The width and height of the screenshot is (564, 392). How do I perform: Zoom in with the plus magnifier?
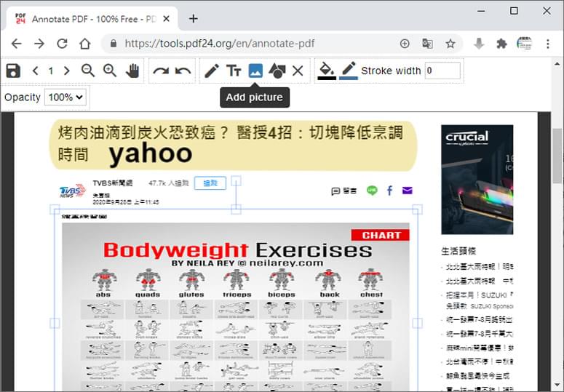pyautogui.click(x=110, y=71)
